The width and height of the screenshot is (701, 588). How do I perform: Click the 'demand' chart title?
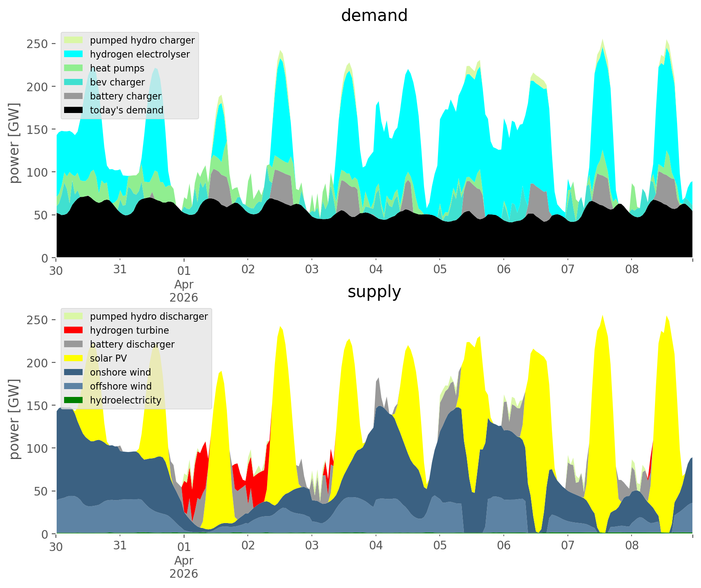(374, 16)
